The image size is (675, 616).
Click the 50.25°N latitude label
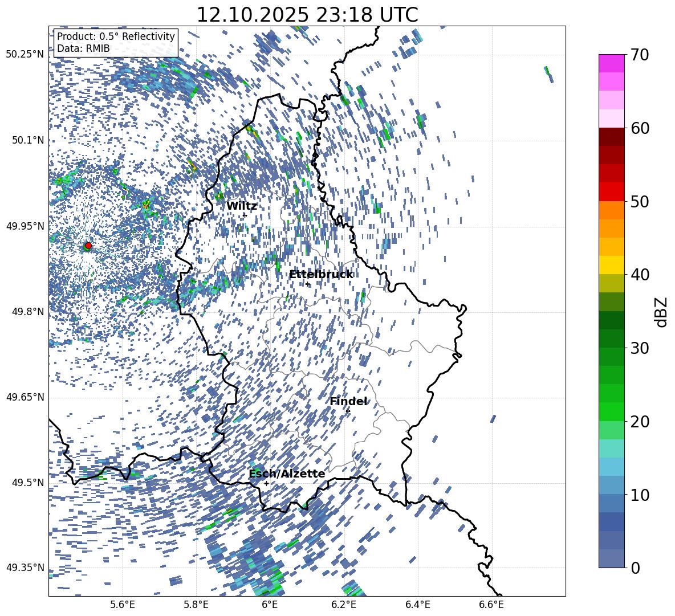pos(25,55)
